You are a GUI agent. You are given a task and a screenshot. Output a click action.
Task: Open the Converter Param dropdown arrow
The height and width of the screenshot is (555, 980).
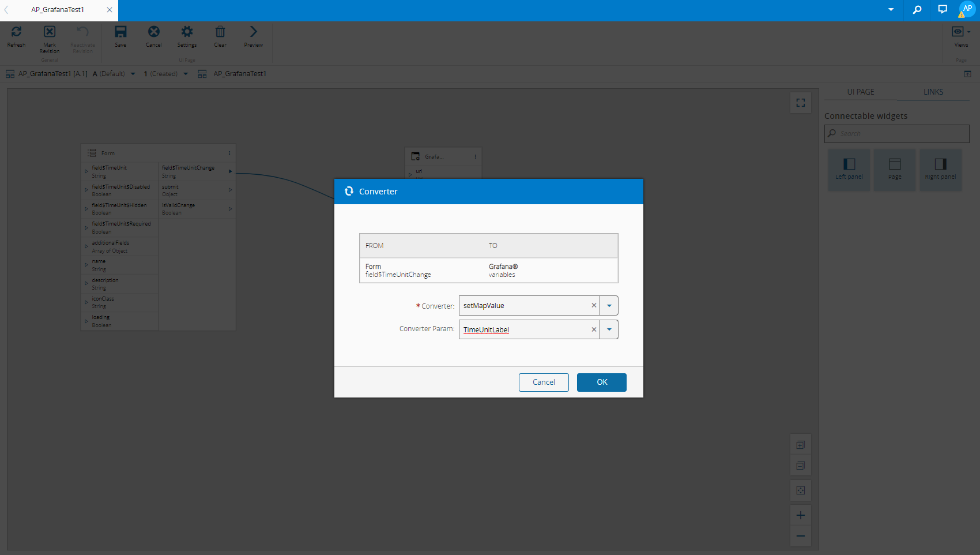[x=609, y=329]
